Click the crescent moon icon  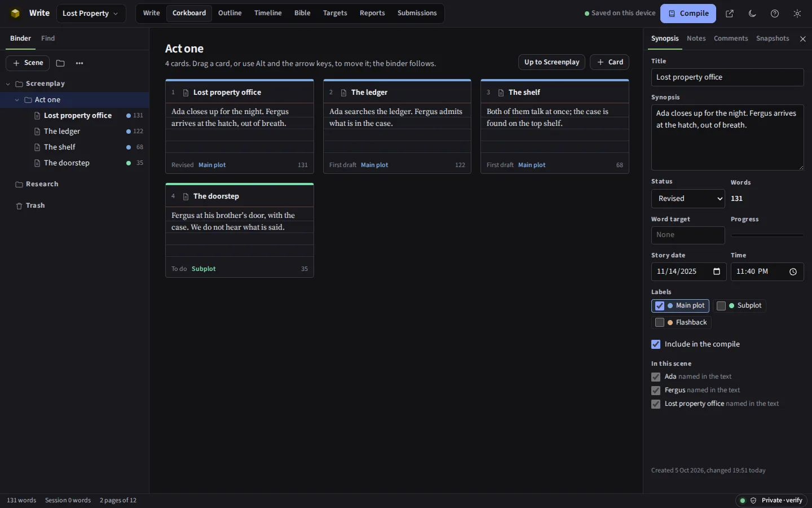(x=752, y=14)
